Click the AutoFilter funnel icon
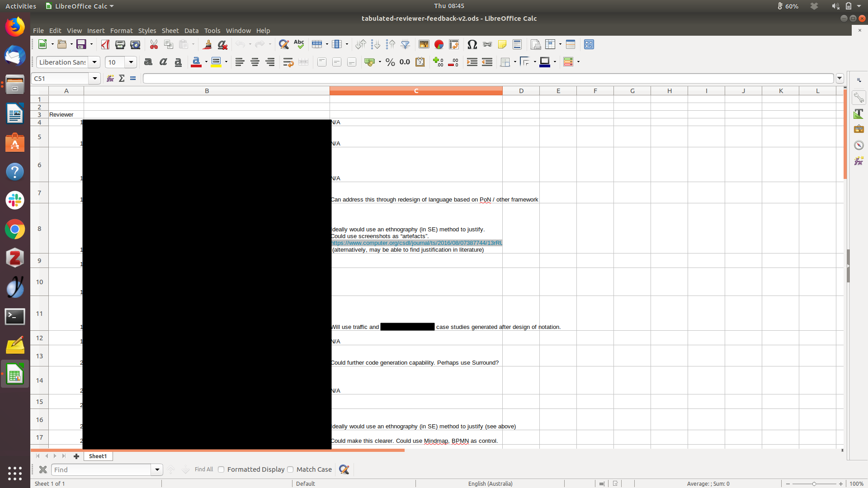The width and height of the screenshot is (868, 488). tap(405, 44)
